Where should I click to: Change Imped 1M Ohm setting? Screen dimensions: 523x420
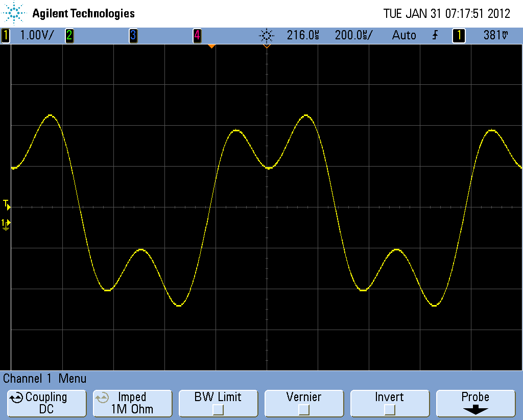(x=132, y=403)
